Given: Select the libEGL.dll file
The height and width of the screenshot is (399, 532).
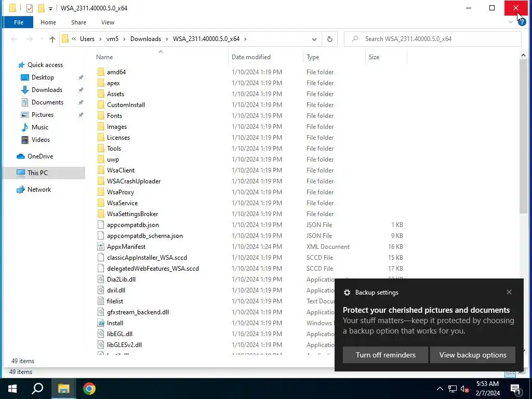Looking at the screenshot, I should pos(119,334).
